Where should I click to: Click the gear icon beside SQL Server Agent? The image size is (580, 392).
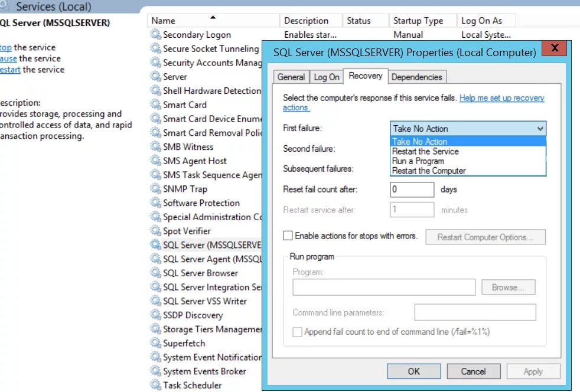tap(155, 259)
